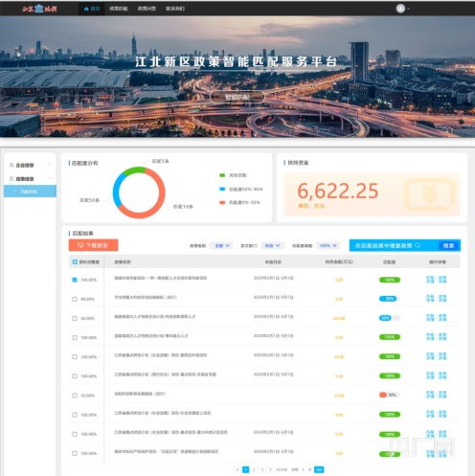Open the second tab in the top navigation

click(x=119, y=9)
